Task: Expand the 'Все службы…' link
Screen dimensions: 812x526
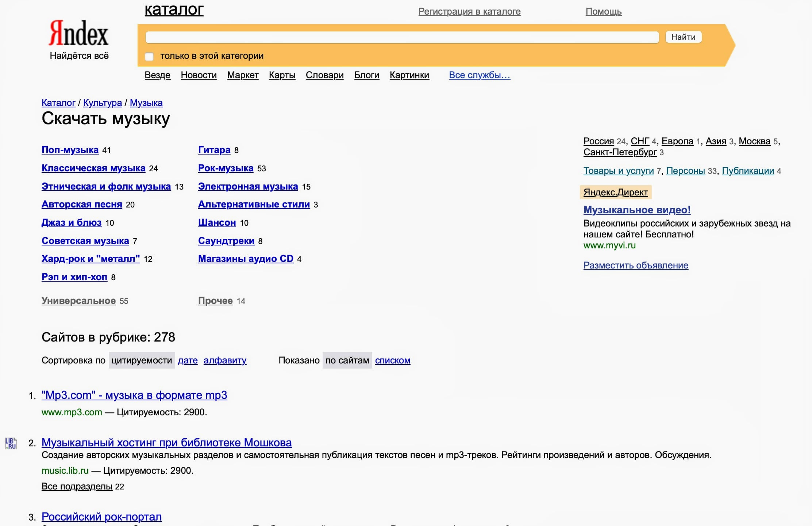Action: pyautogui.click(x=480, y=75)
